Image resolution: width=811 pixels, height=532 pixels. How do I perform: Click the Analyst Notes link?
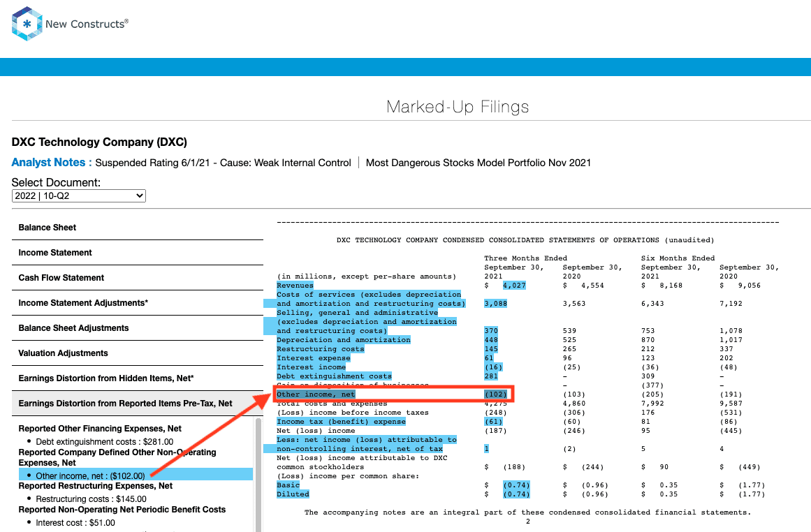(x=52, y=163)
